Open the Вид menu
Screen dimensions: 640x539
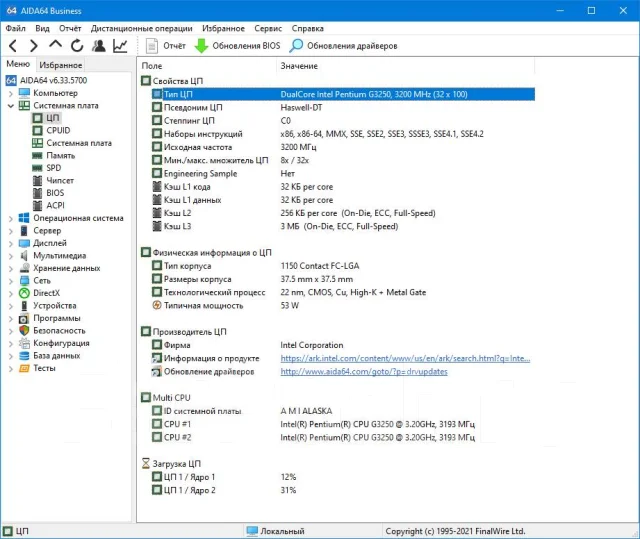pyautogui.click(x=42, y=28)
